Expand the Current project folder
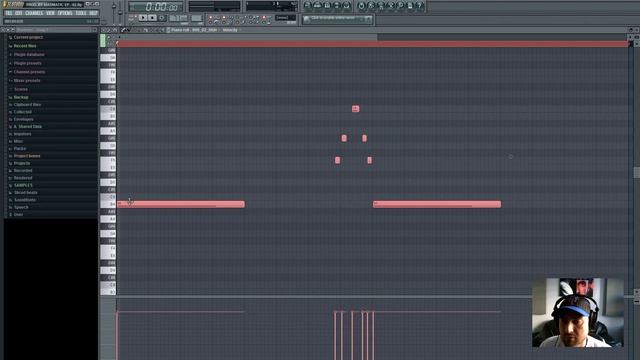The height and width of the screenshot is (360, 640). coord(28,37)
